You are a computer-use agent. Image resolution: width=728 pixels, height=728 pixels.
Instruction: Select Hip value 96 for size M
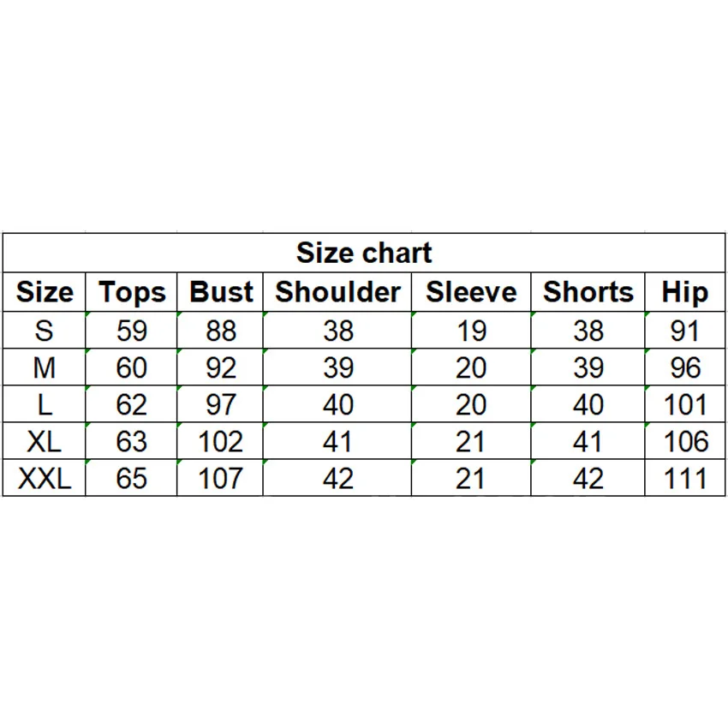point(685,367)
